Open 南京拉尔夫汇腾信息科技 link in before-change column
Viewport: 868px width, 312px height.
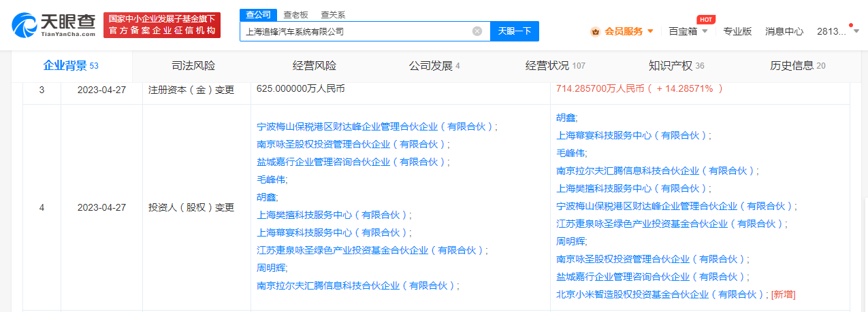(x=356, y=285)
